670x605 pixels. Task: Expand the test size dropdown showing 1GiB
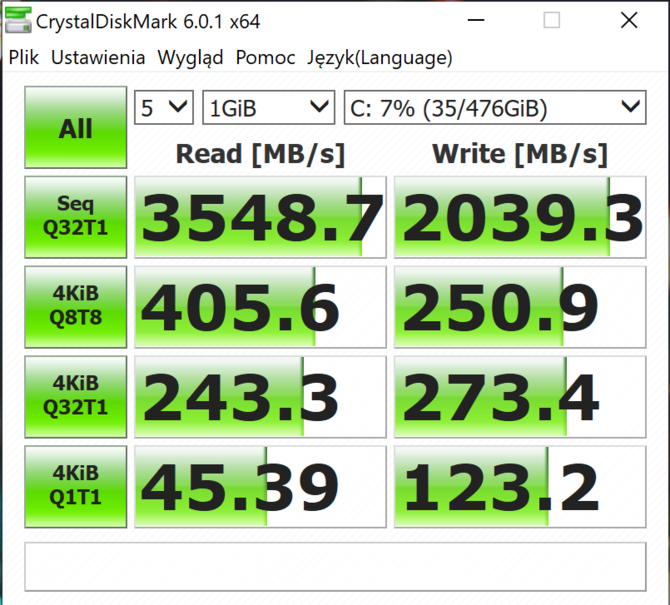coord(268,108)
